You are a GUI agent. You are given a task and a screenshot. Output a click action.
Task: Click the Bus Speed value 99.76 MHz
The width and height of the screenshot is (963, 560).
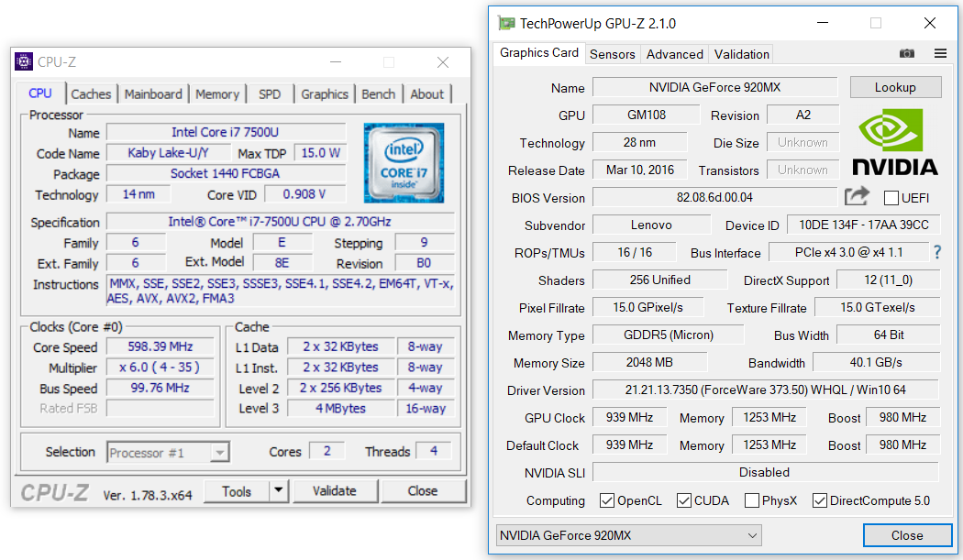pos(160,388)
